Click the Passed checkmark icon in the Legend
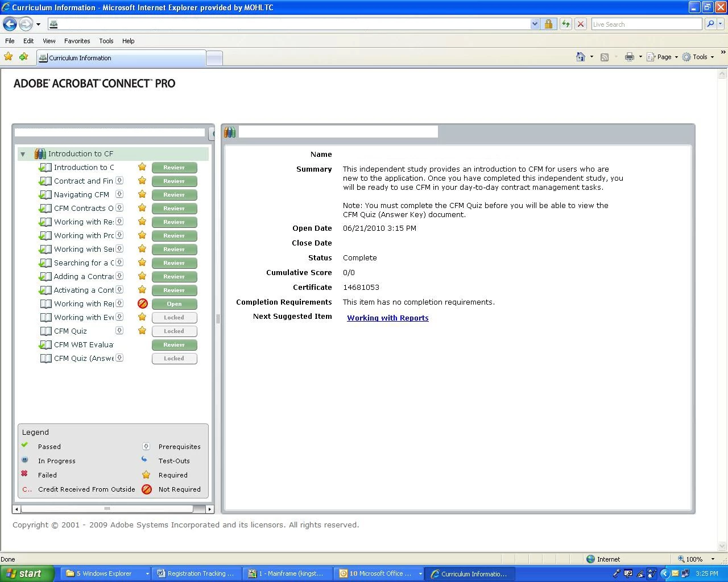728x582 pixels. tap(24, 445)
